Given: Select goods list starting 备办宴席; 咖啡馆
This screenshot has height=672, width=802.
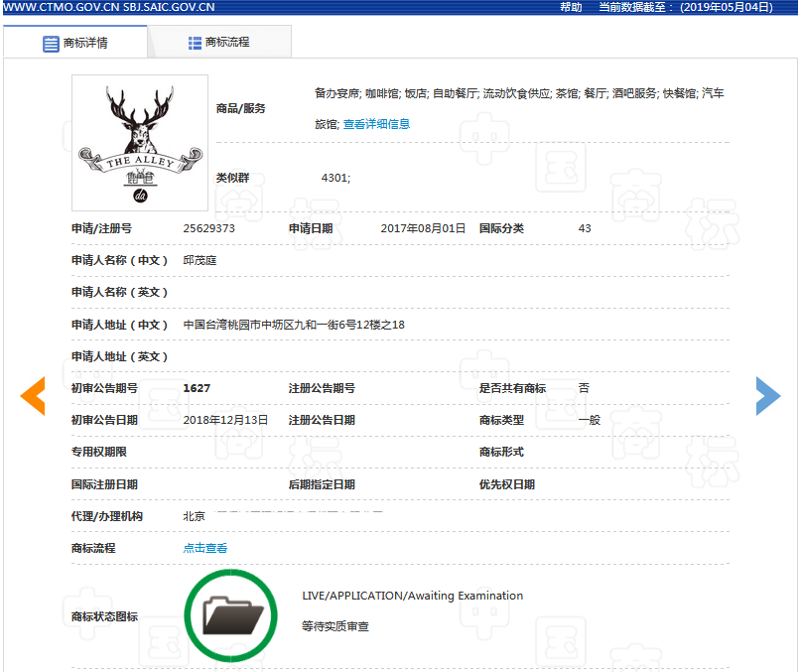Looking at the screenshot, I should click(x=519, y=108).
